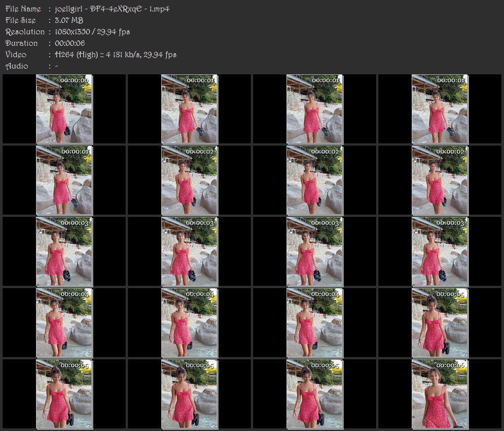
Task: Click the "H264 (High) :: 4 181 kb/s" codec value
Action: click(98, 55)
